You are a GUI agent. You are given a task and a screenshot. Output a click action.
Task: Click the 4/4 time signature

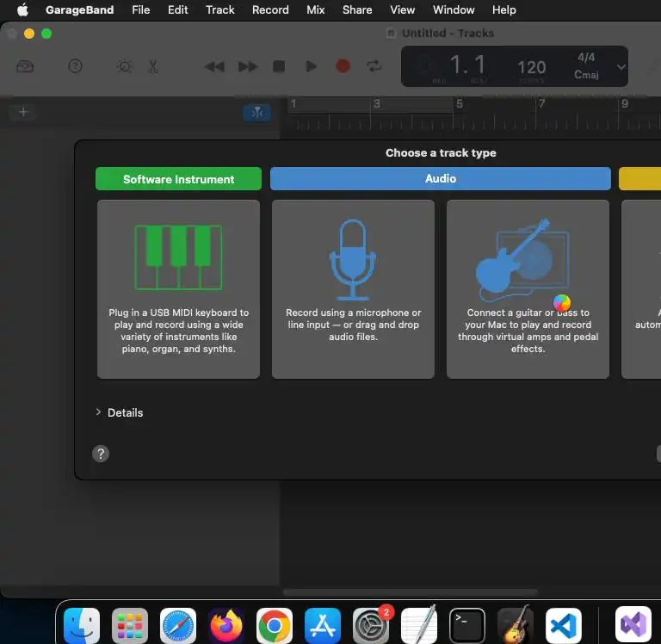click(586, 58)
